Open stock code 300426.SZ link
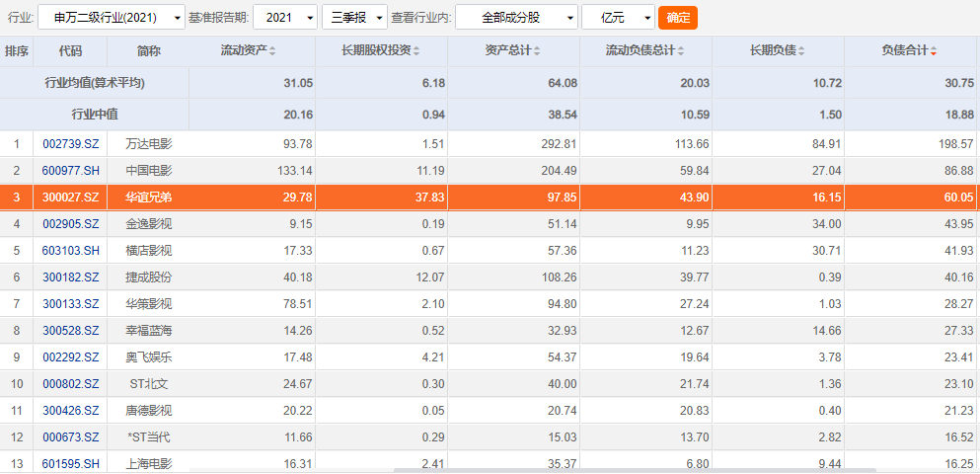 (71, 411)
